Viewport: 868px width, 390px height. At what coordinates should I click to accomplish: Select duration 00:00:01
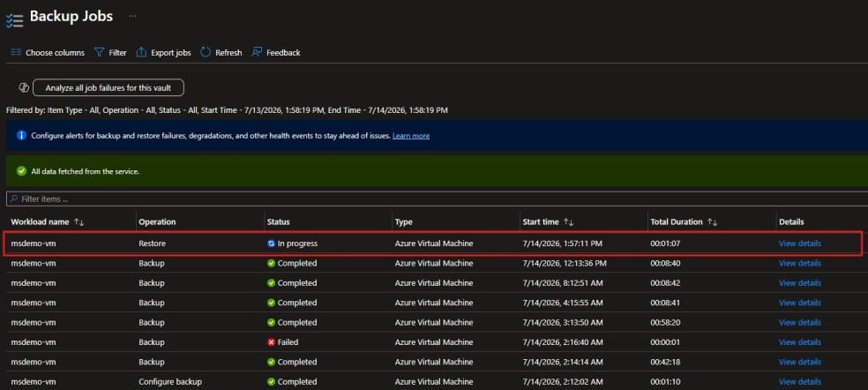[665, 342]
